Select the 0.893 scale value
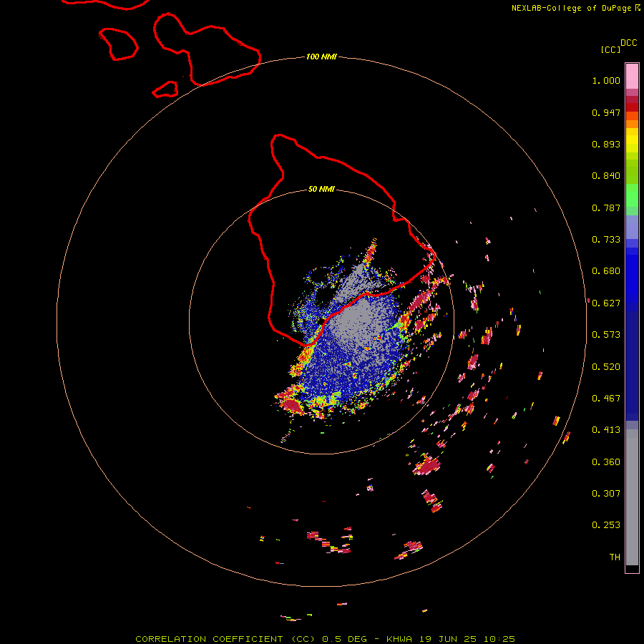 click(606, 144)
